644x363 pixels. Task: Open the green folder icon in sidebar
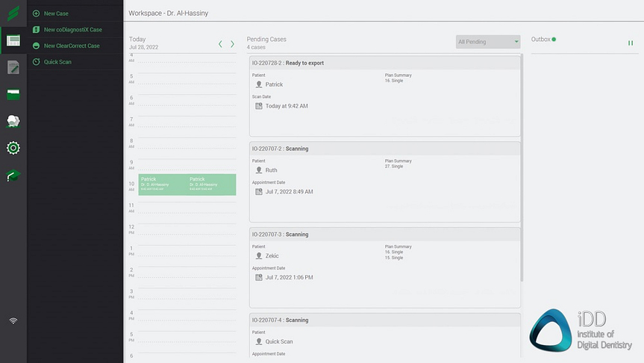13,95
